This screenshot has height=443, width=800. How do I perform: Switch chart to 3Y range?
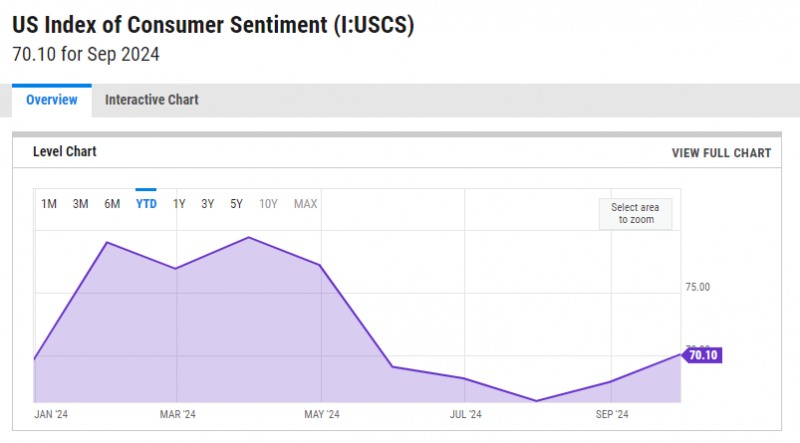pyautogui.click(x=207, y=204)
